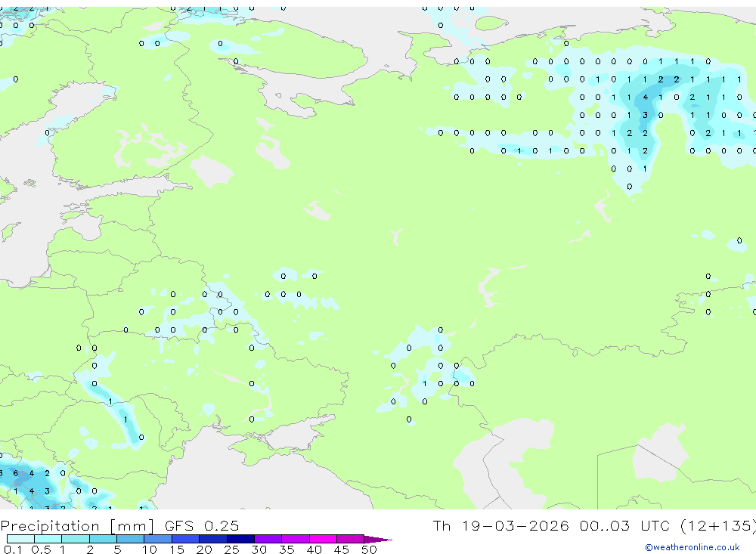Select the 35 to 40 mm legend swatch
Screen dimensions: 756x554
coord(296,539)
